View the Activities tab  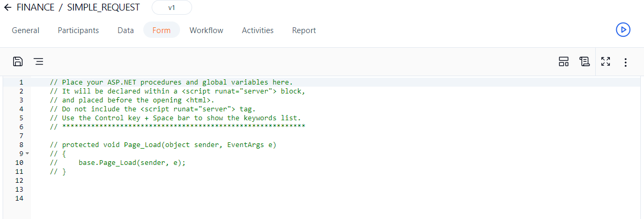tap(257, 30)
